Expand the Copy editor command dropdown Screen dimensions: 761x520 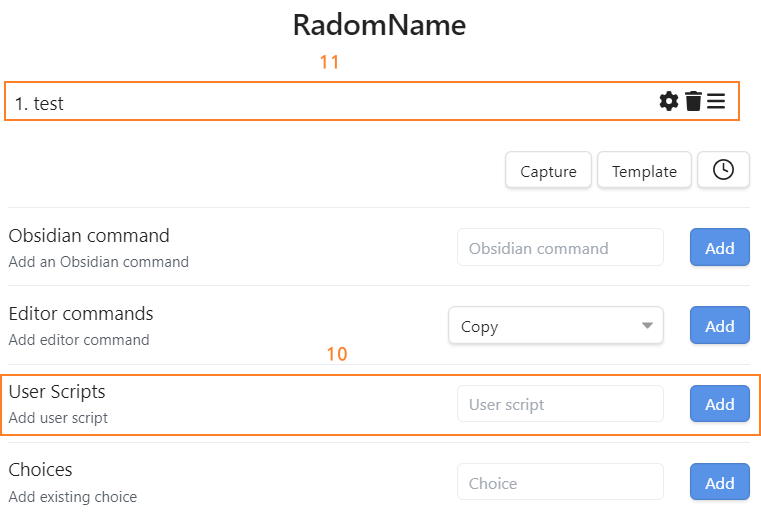click(555, 326)
